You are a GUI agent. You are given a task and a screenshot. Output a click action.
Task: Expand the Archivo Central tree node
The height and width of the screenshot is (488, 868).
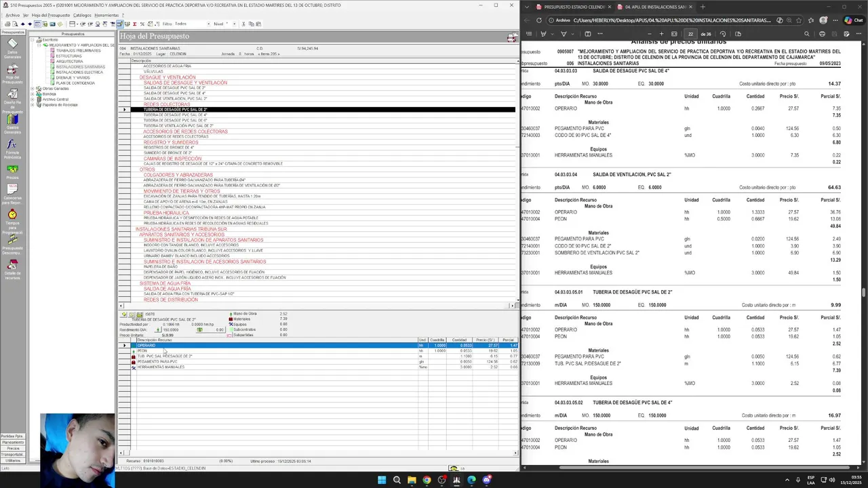[32, 100]
